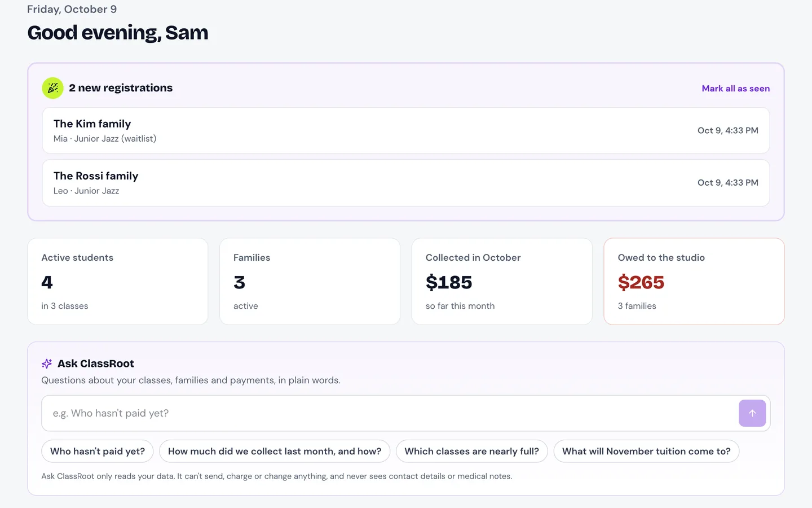Click the "Ask ClassRoot" heading text
Viewport: 812px width, 508px height.
[96, 364]
